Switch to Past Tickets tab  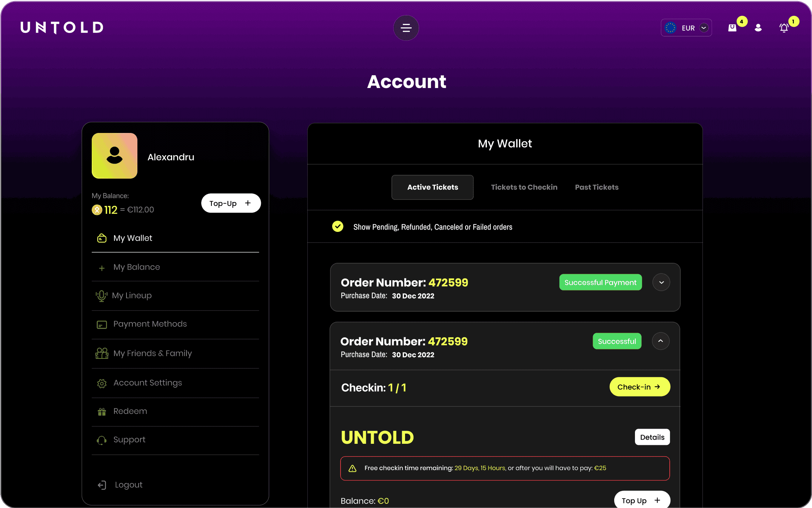pos(596,187)
